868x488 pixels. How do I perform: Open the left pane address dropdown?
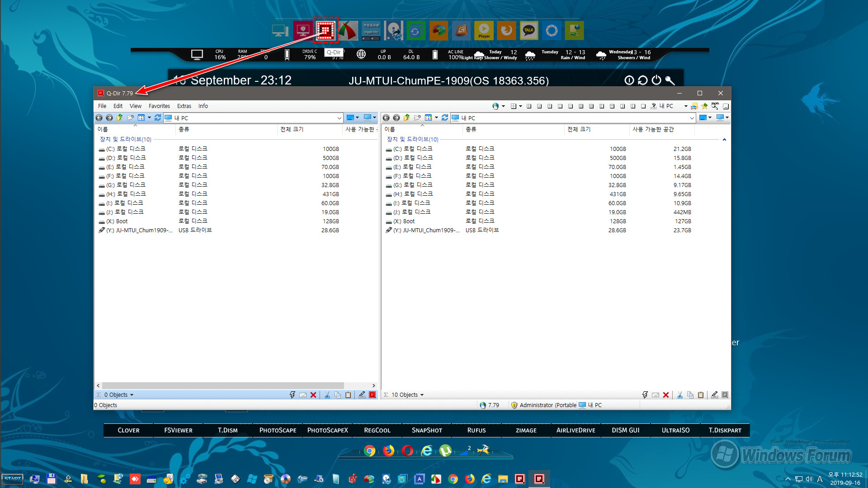tap(339, 118)
